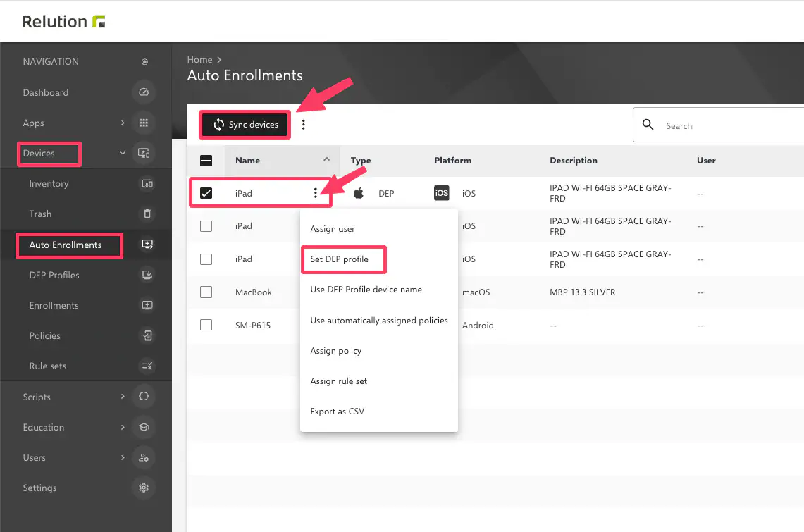
Task: Uncheck the first iPad row checkbox
Action: tap(206, 193)
